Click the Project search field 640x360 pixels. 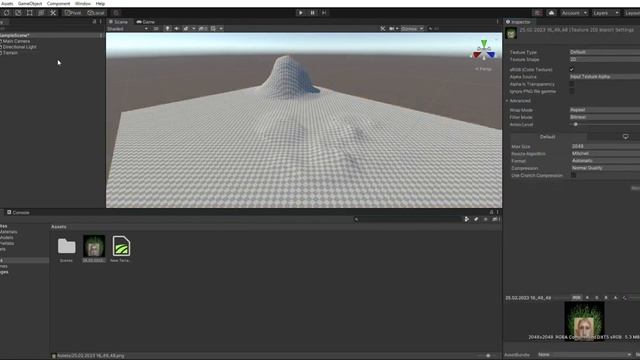point(407,219)
